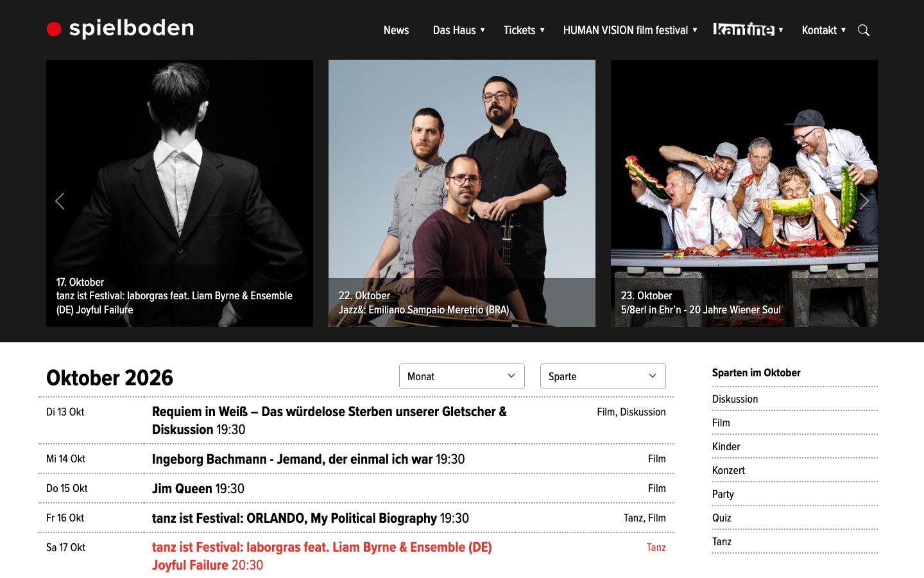Viewport: 924px width, 578px height.
Task: Click the Tanz, Film tag on Fr 16 Okt
Action: click(644, 518)
